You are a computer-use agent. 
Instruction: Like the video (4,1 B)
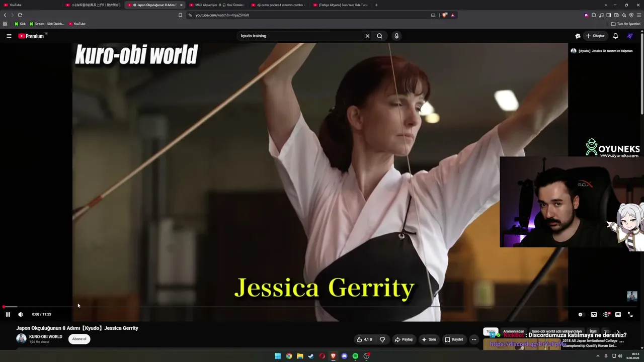tap(364, 339)
